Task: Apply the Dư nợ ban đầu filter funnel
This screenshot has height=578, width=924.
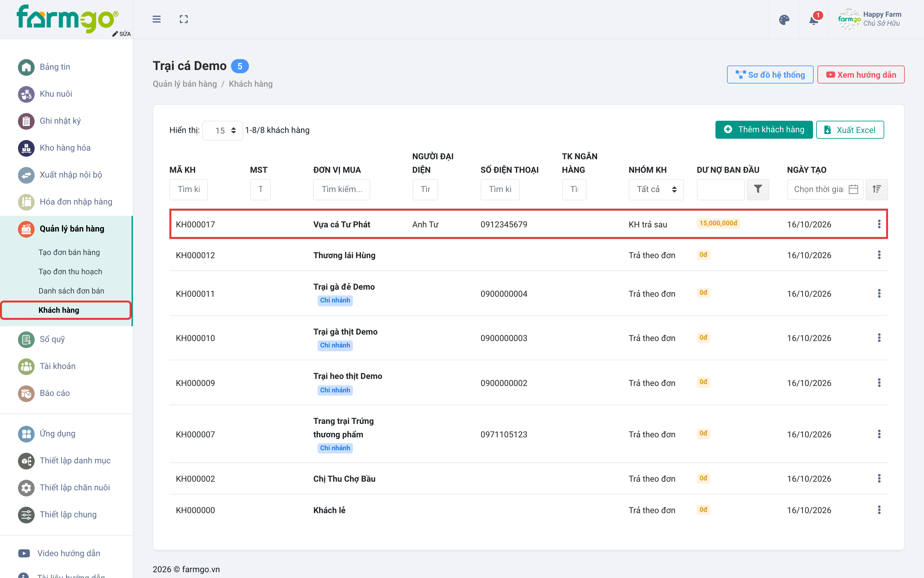Action: tap(758, 189)
